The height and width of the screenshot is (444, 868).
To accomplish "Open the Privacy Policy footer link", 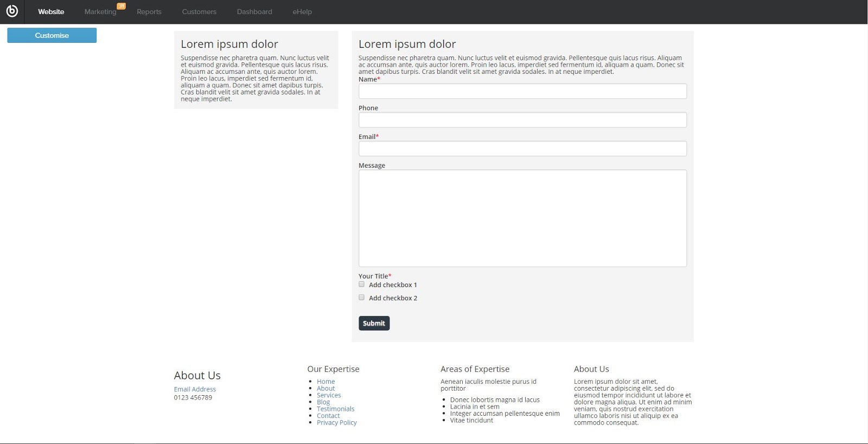I will [x=337, y=423].
